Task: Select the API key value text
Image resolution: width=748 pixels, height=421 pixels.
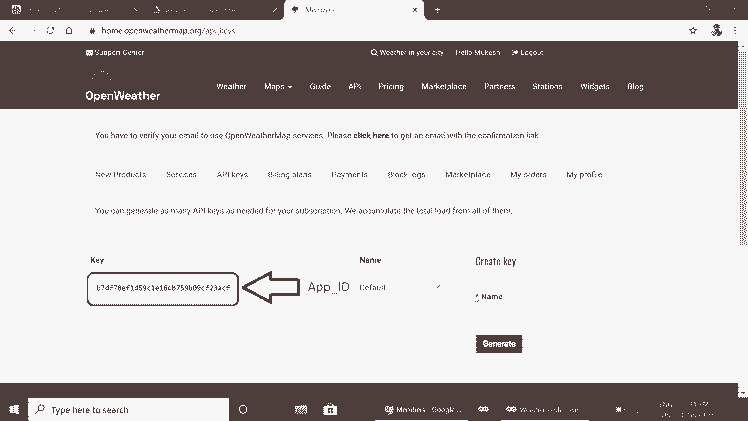Action: [163, 288]
